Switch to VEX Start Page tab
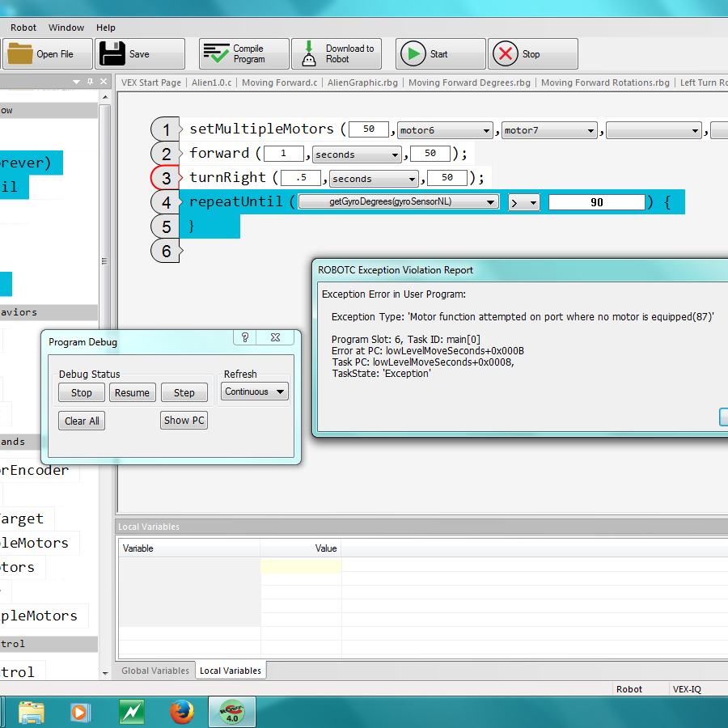728x728 pixels. tap(151, 83)
